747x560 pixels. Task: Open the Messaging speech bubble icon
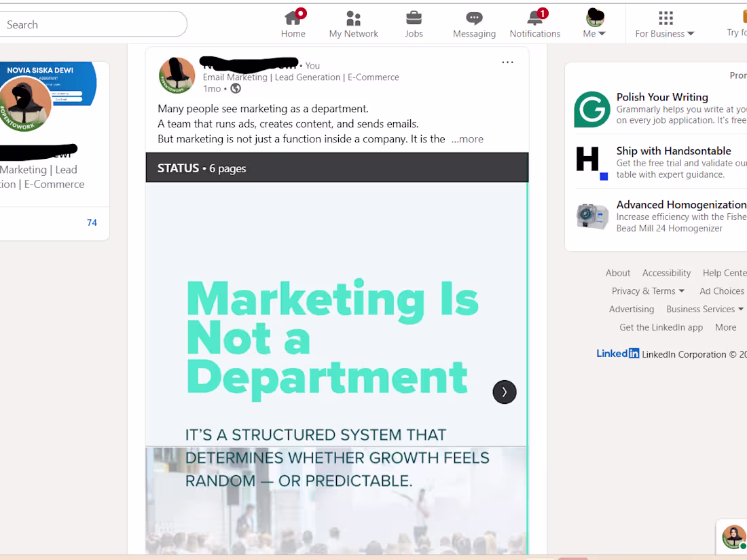[x=474, y=18]
